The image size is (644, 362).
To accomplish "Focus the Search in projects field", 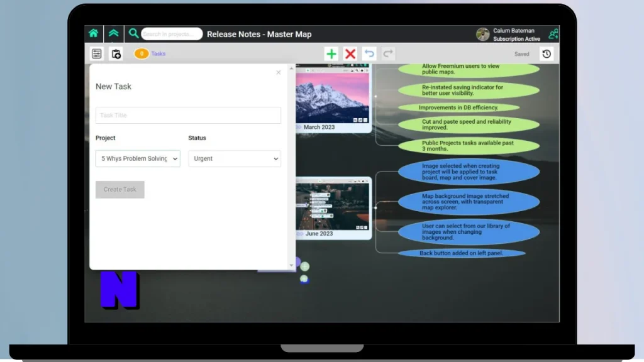I will [x=172, y=34].
